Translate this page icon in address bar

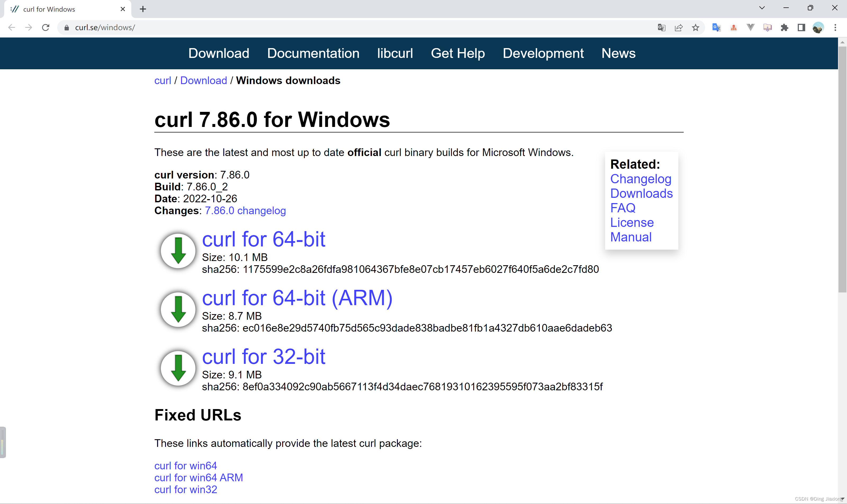[x=661, y=28]
